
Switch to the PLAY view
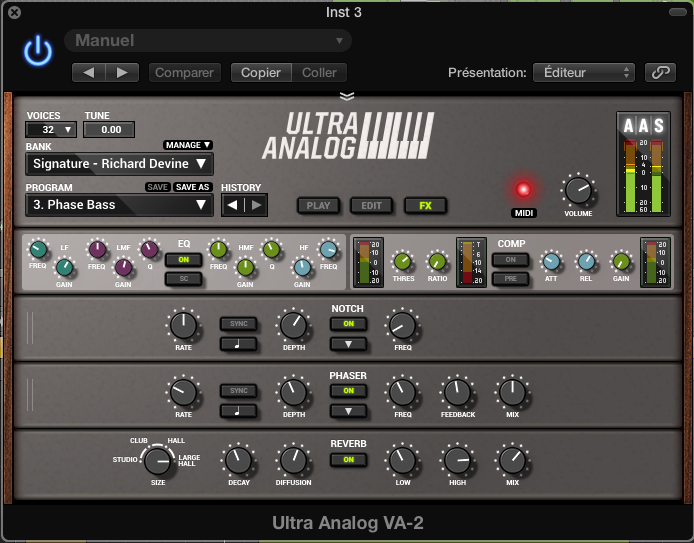pos(318,206)
